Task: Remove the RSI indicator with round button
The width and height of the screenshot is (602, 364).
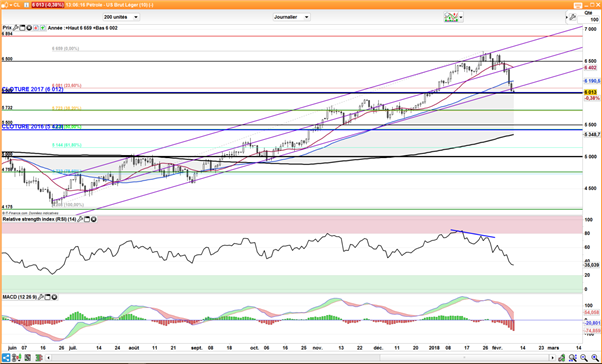Action: pos(94,219)
